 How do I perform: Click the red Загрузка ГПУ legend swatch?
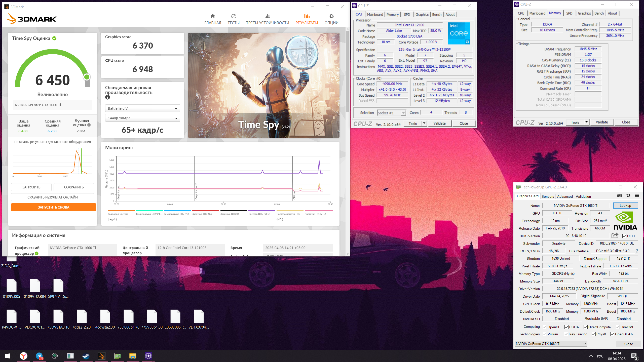pyautogui.click(x=205, y=211)
